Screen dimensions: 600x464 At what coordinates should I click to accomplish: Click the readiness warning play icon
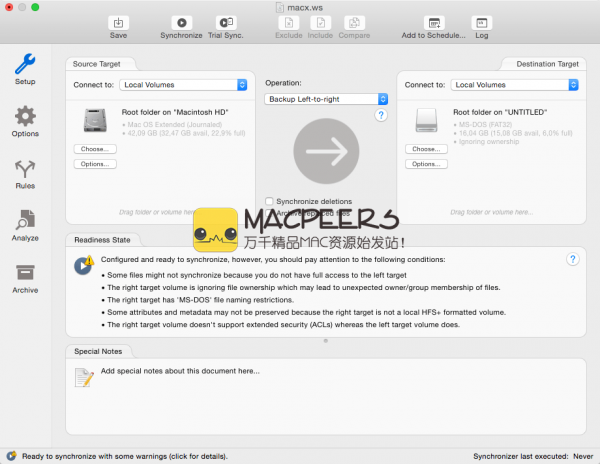[84, 265]
